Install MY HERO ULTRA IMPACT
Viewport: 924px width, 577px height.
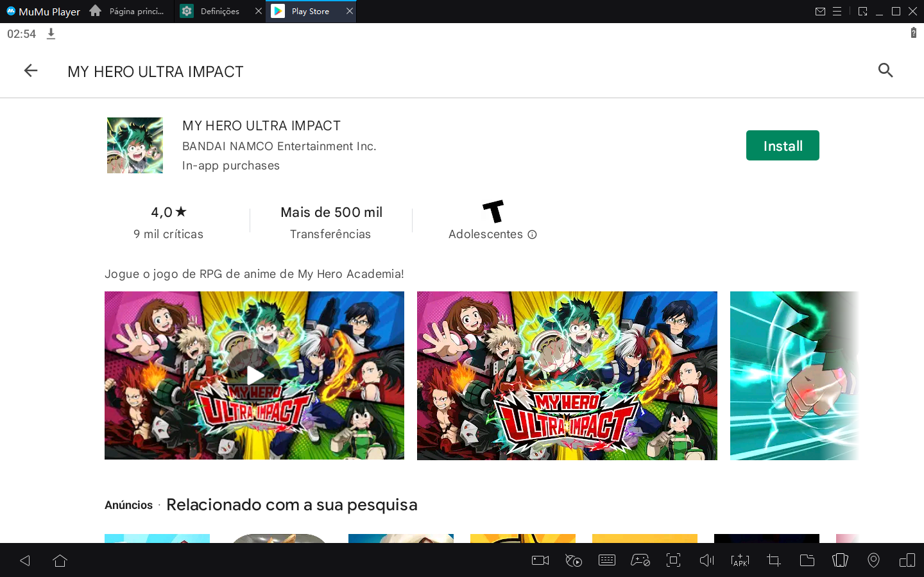[782, 146]
